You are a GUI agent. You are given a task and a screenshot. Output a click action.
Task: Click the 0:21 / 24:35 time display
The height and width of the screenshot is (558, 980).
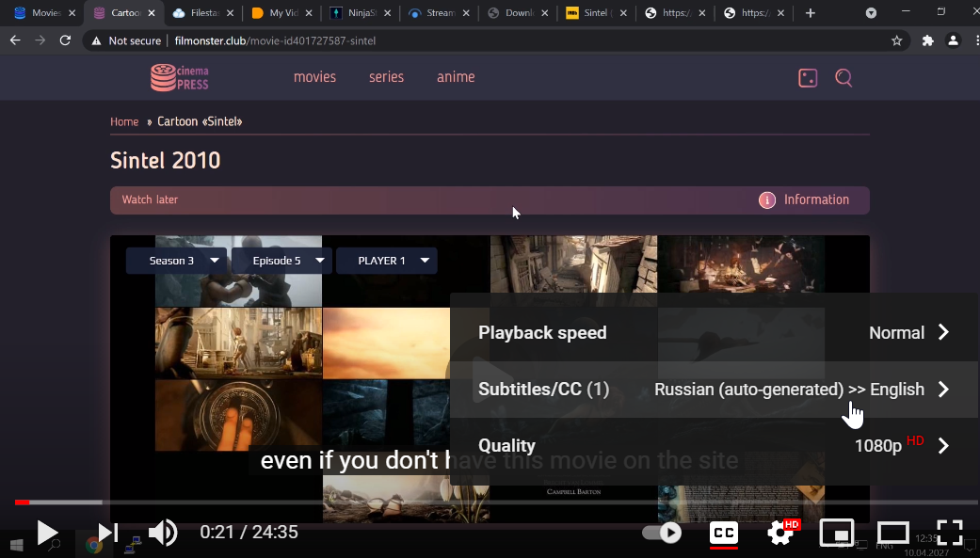[x=249, y=533]
